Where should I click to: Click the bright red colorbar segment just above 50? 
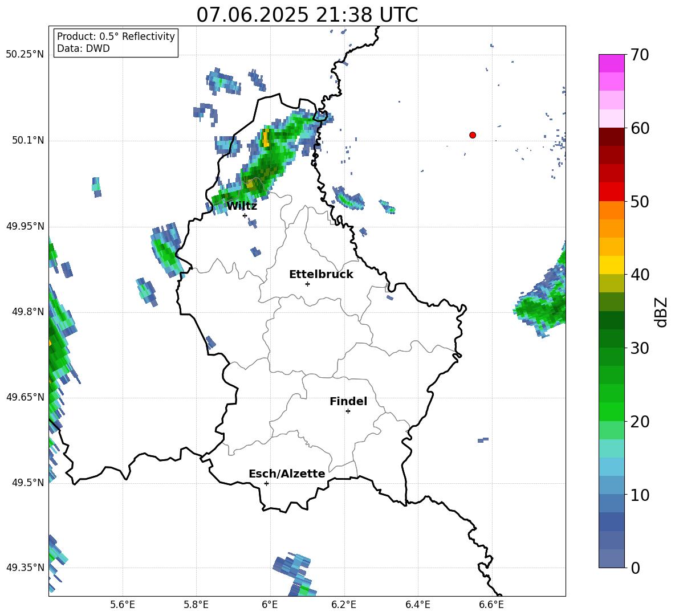611,192
